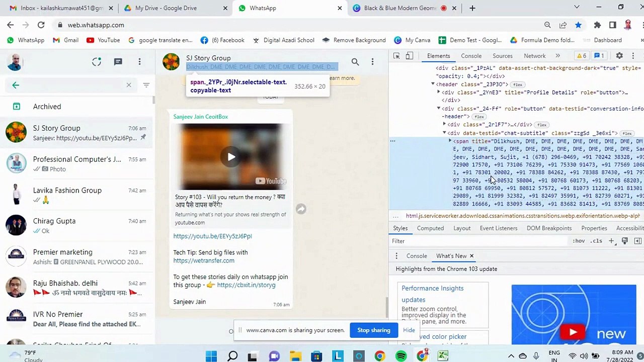
Task: Open DevTools settings gear
Action: click(619, 56)
